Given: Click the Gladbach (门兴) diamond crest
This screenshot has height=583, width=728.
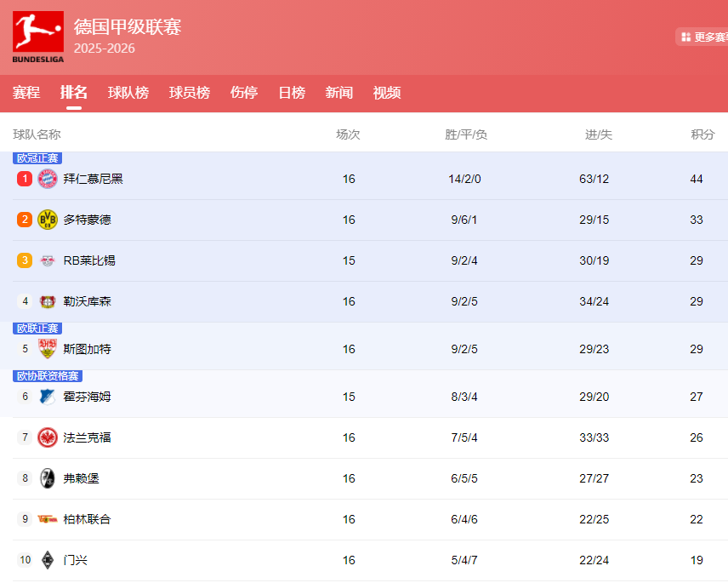Looking at the screenshot, I should [x=48, y=560].
